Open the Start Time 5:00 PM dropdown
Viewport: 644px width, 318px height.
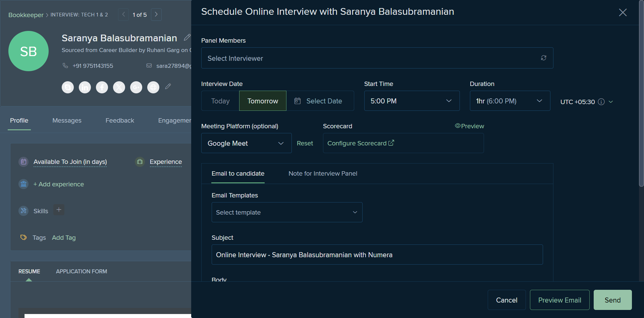click(x=412, y=101)
